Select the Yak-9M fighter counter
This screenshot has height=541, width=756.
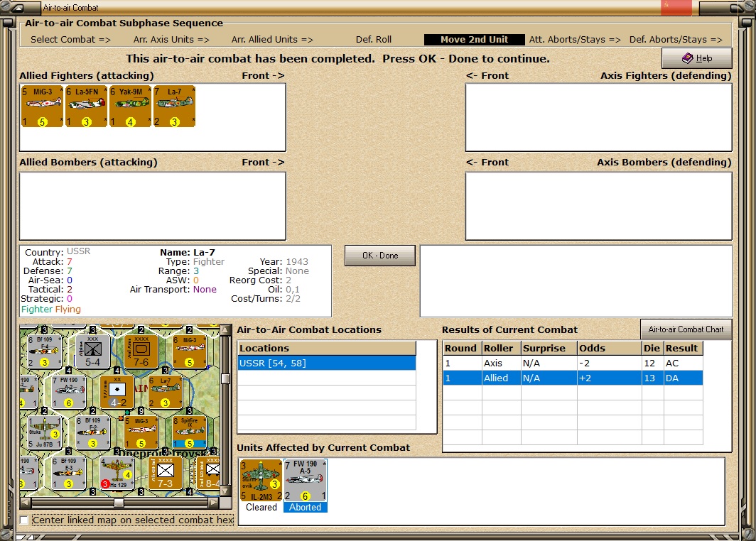tap(130, 106)
